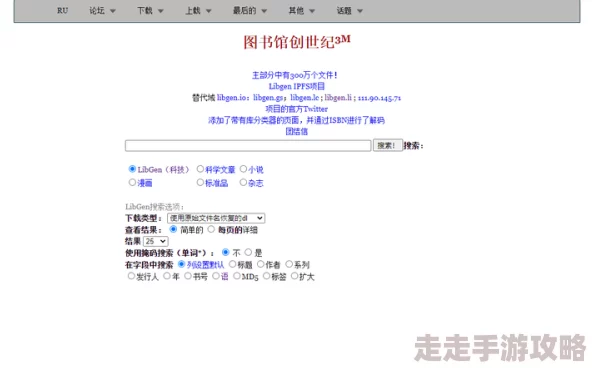Select the 扩大 field radio button
The height and width of the screenshot is (372, 594).
pos(294,276)
